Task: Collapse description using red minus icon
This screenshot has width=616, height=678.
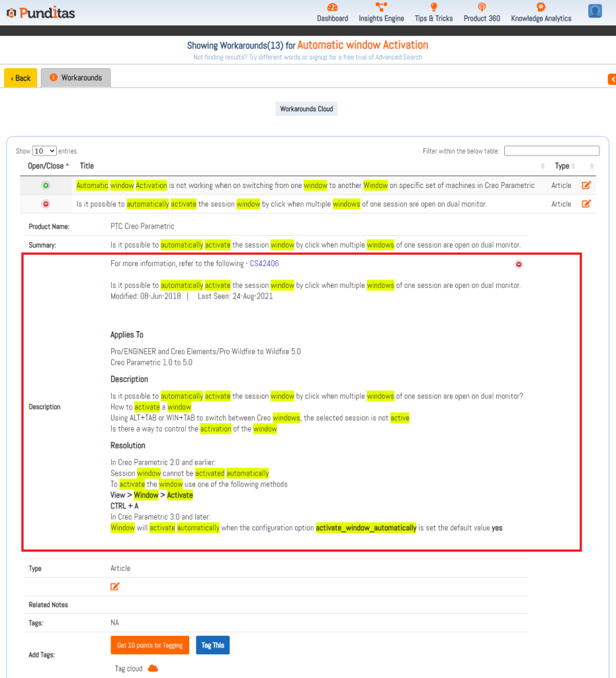Action: pos(519,264)
